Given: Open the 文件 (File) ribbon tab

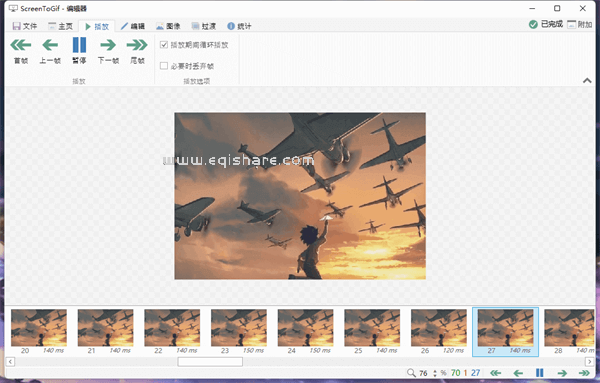Looking at the screenshot, I should coord(24,26).
